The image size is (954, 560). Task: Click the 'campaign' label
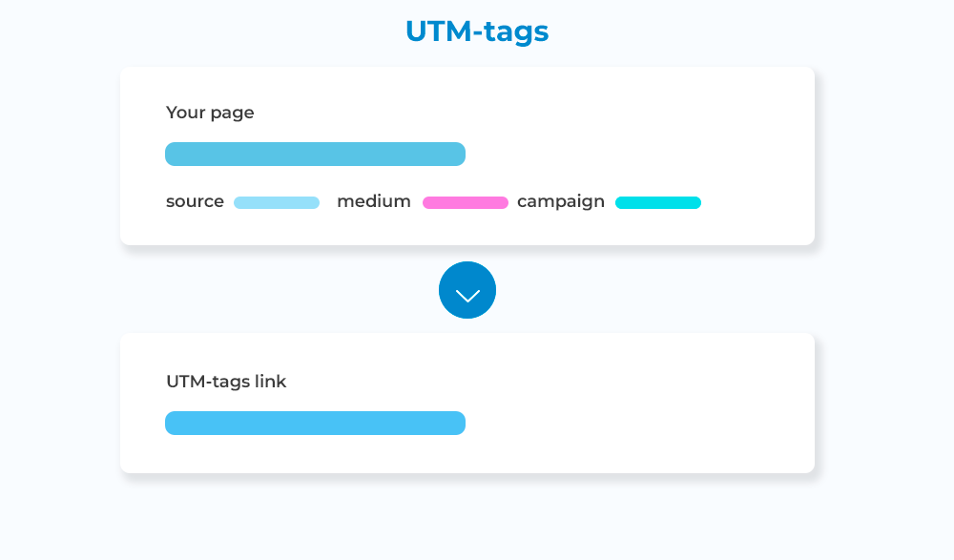561,202
